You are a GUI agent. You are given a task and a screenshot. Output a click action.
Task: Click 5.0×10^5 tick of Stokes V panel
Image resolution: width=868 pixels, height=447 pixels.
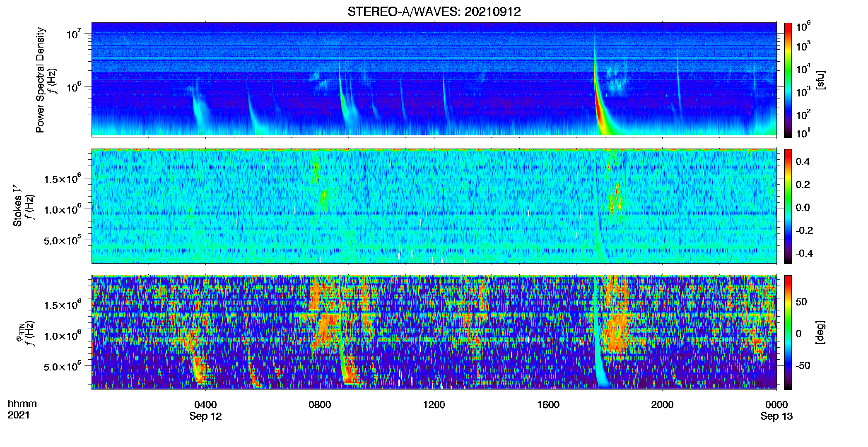[x=63, y=240]
